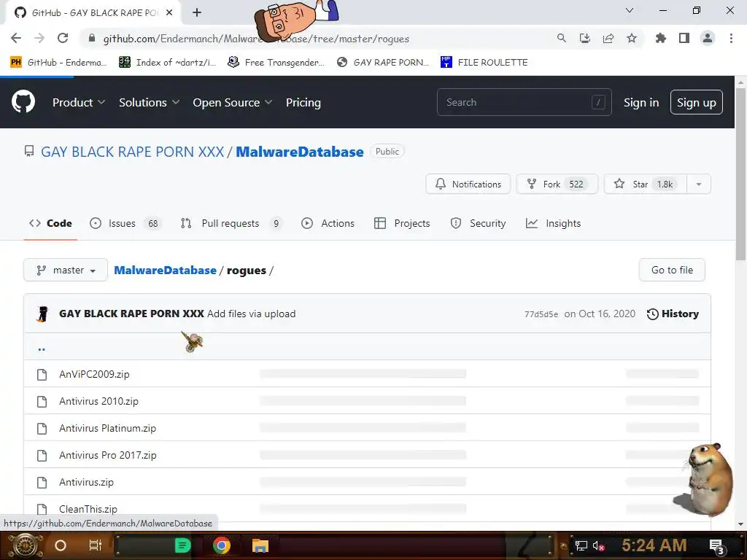Open the tab search chevron in title bar
The width and height of the screenshot is (747, 560).
630,10
